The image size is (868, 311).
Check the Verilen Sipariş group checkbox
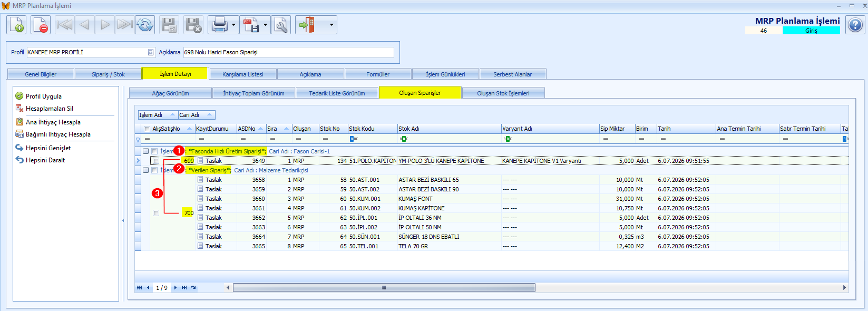pyautogui.click(x=154, y=170)
